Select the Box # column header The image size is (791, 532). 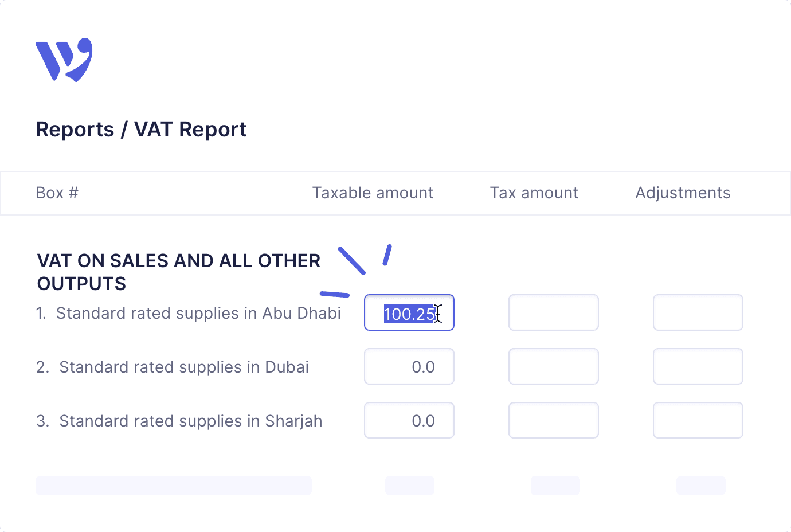click(57, 193)
